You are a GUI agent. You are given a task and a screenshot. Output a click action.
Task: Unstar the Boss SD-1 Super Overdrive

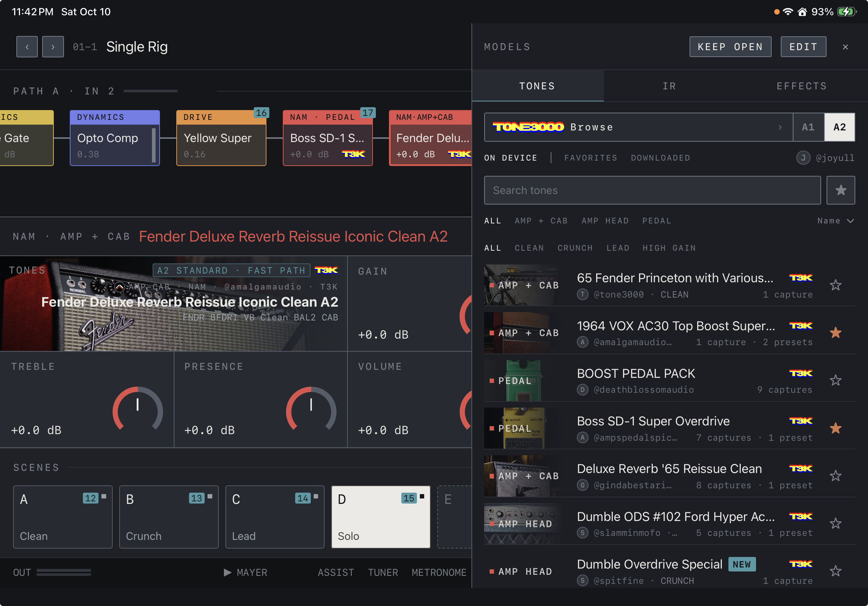(x=836, y=428)
